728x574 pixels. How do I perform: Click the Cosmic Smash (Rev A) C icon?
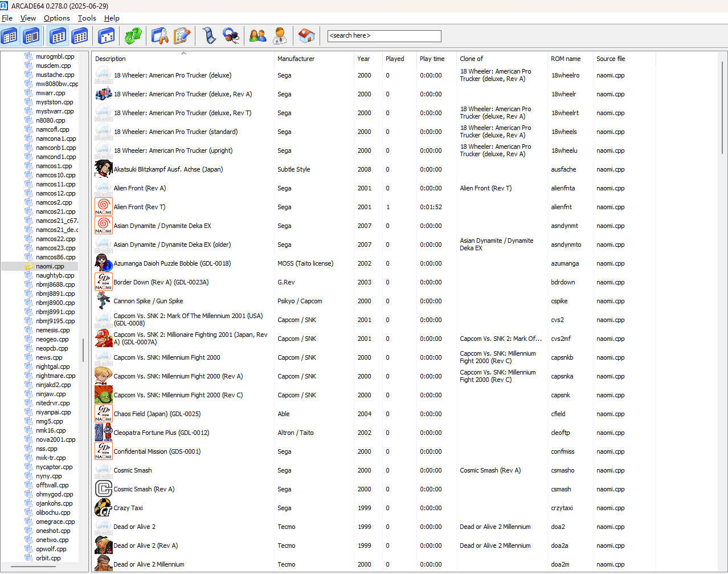click(x=103, y=489)
